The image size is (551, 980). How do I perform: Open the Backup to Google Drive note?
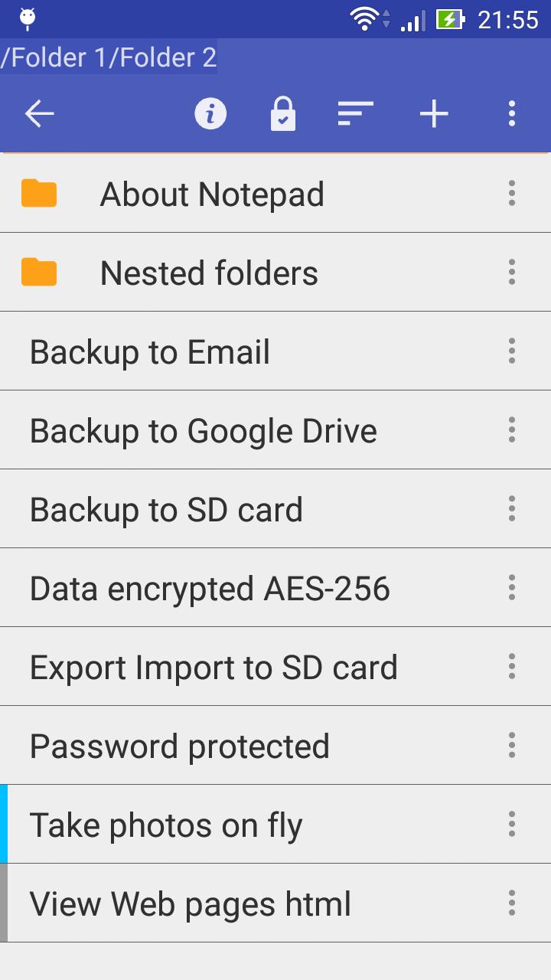pyautogui.click(x=275, y=430)
